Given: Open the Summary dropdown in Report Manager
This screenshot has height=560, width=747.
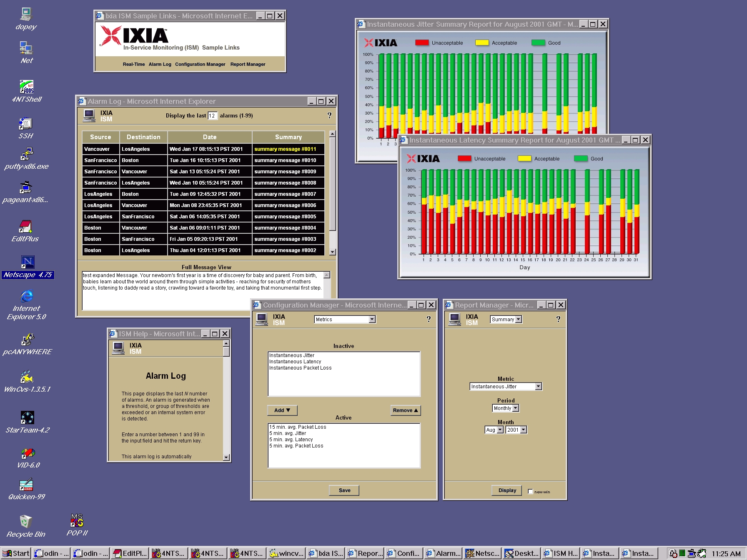Looking at the screenshot, I should (x=506, y=319).
